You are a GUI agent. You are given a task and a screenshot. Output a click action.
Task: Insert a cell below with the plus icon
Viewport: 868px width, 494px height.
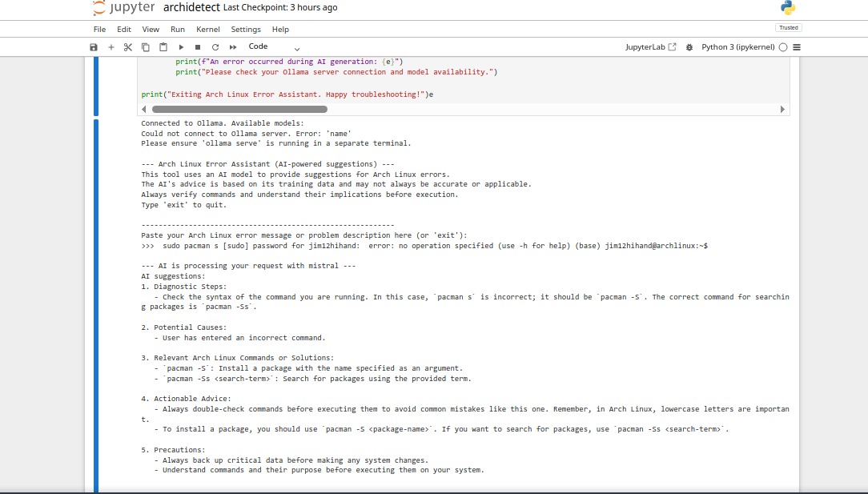point(111,47)
